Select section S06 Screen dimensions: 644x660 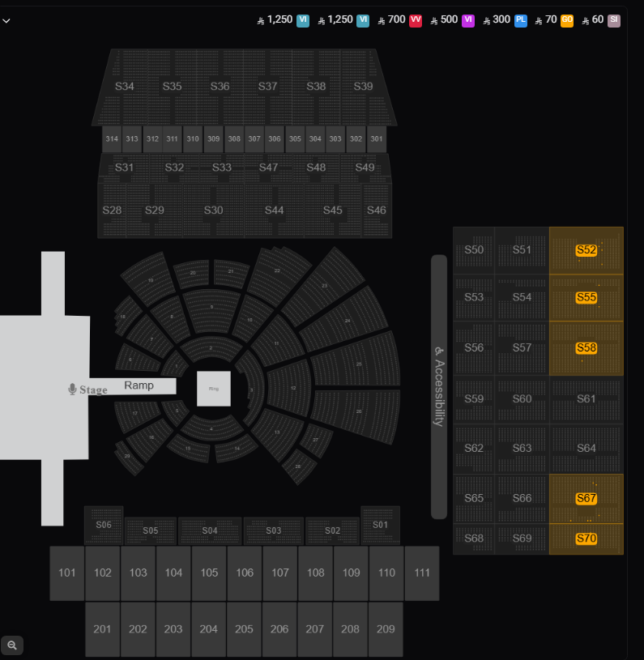[104, 526]
